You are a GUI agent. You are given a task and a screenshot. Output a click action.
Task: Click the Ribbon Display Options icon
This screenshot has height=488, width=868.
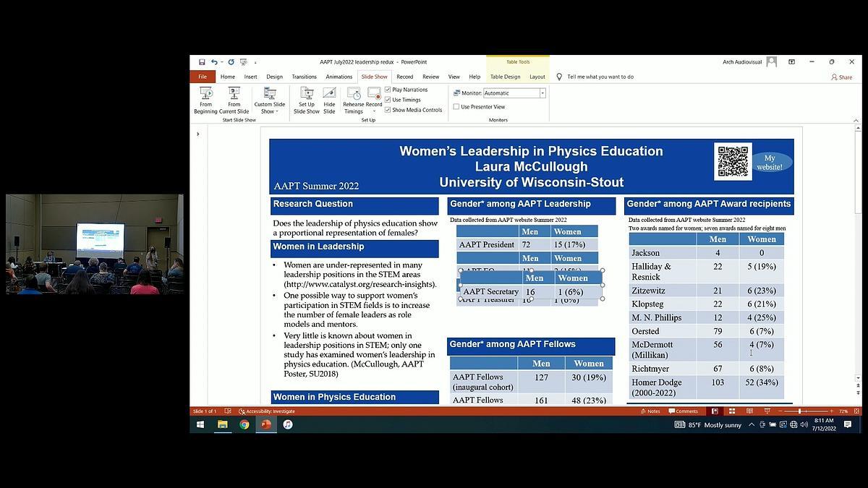pyautogui.click(x=791, y=62)
